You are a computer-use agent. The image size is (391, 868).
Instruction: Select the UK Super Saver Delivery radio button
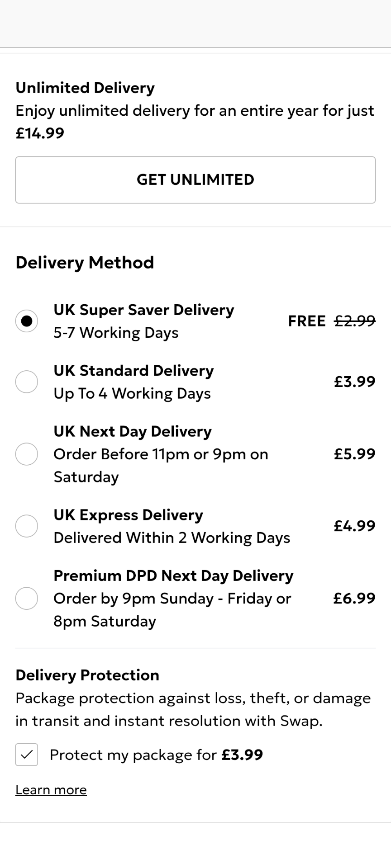[27, 321]
